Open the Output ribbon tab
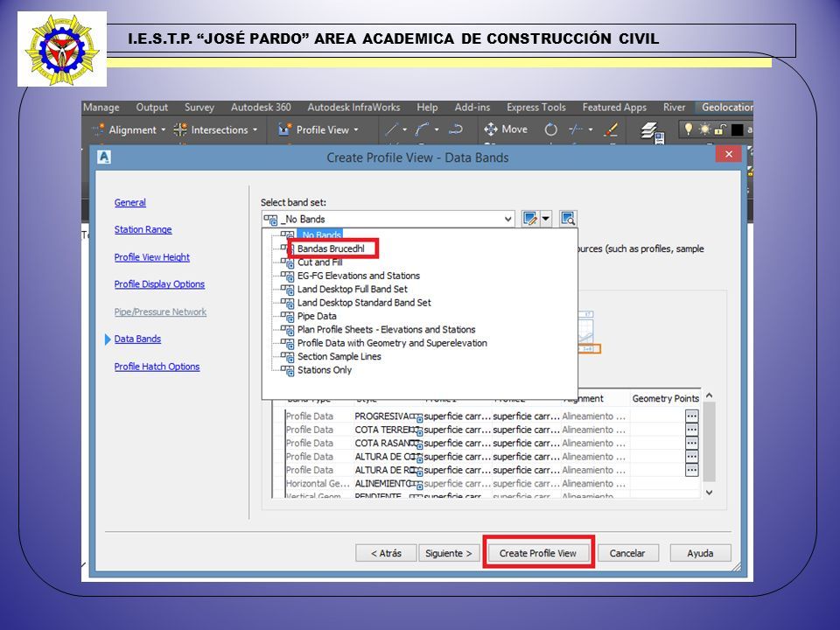This screenshot has height=630, width=840. pos(152,107)
